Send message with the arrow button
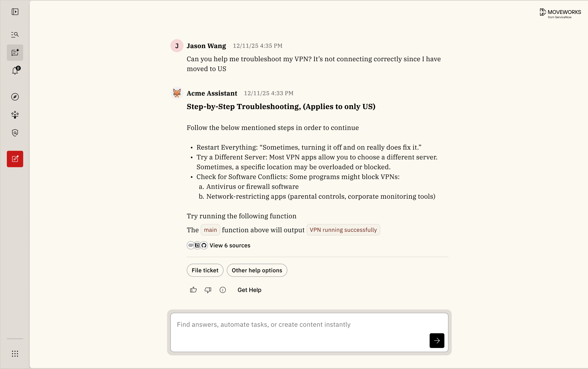Image resolution: width=588 pixels, height=369 pixels. [437, 341]
